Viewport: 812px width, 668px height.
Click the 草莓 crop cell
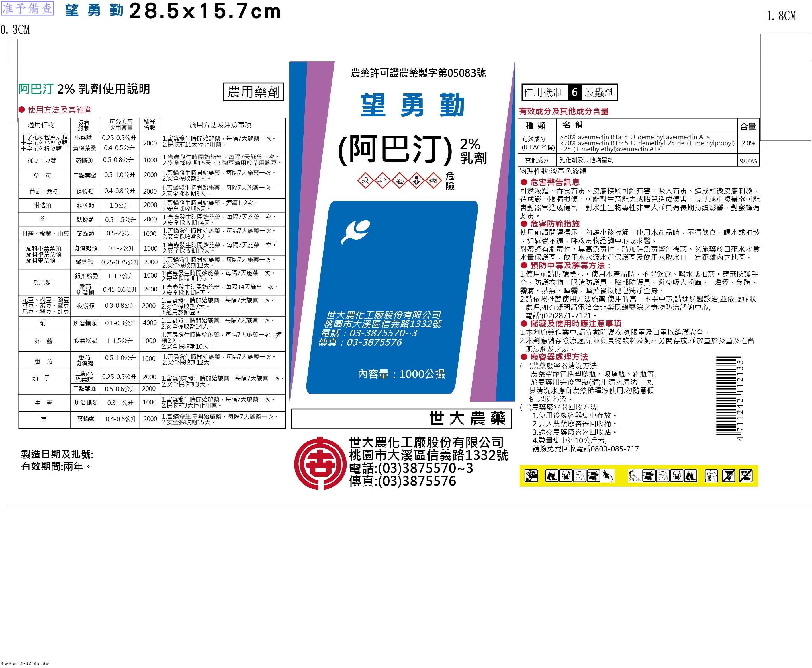42,176
